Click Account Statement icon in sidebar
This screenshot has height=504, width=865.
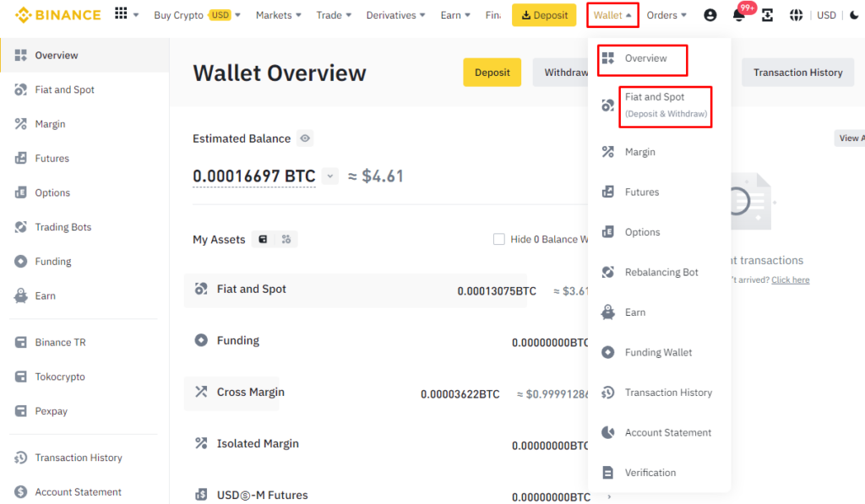(20, 492)
